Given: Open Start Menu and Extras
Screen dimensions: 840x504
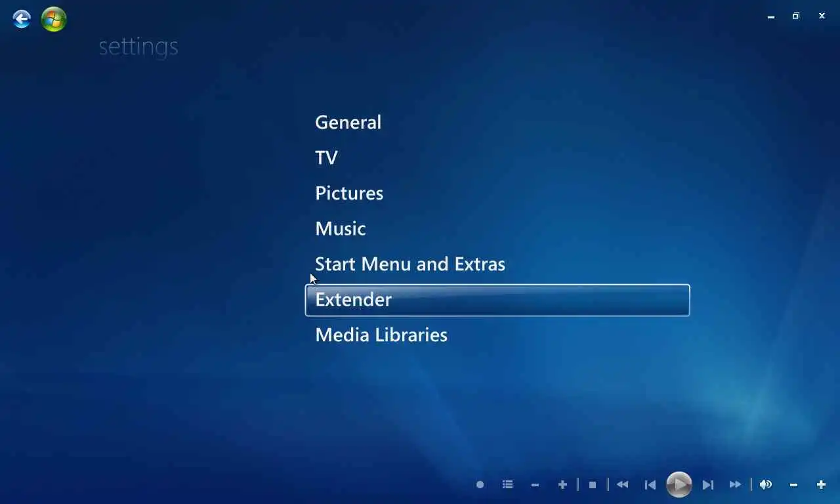Looking at the screenshot, I should [410, 264].
